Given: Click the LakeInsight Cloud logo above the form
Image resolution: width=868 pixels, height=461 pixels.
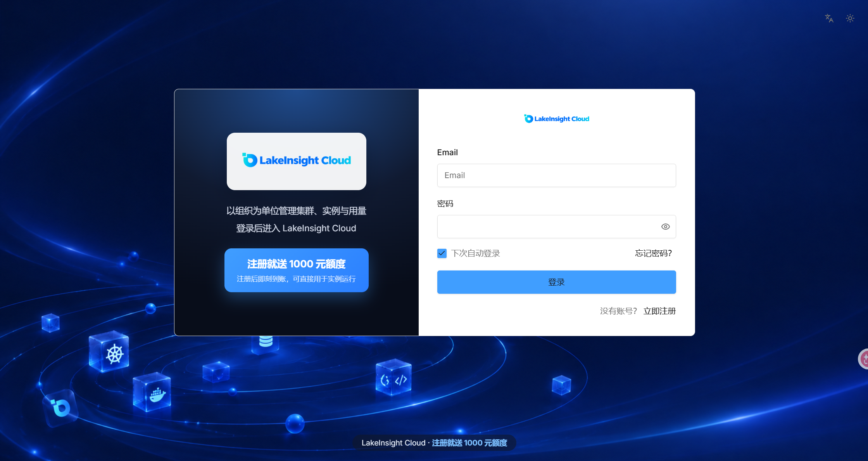Looking at the screenshot, I should [556, 119].
